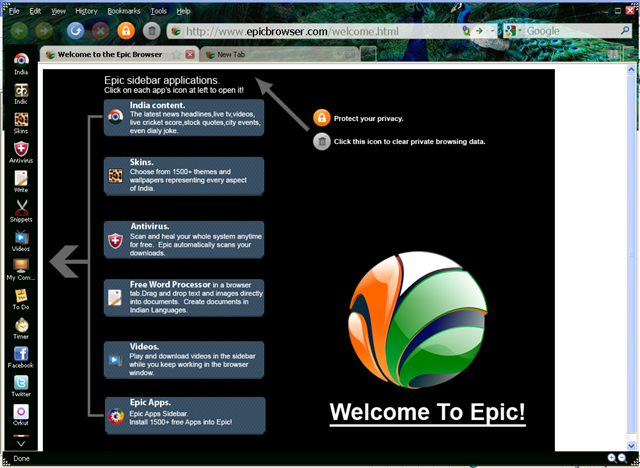
Task: Open the Edit menu
Action: point(35,11)
